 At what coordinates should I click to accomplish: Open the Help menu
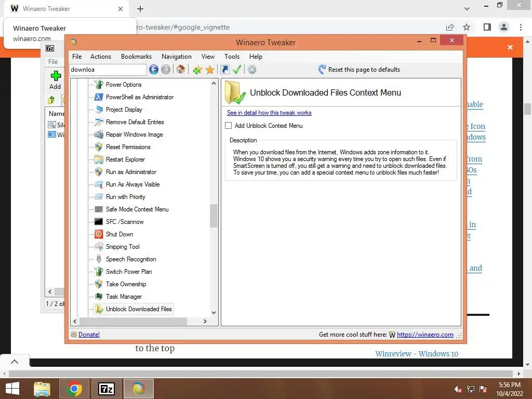click(256, 57)
